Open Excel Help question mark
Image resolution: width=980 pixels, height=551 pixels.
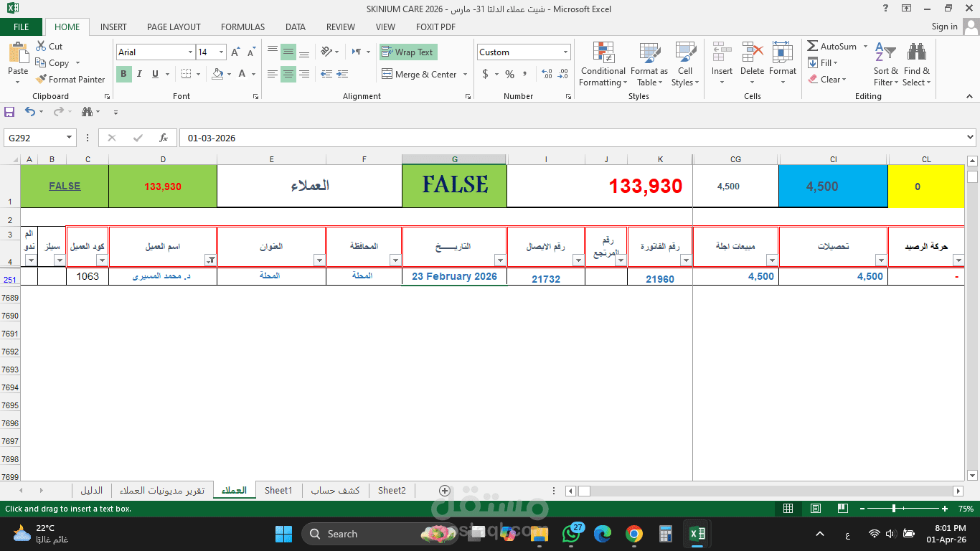pos(886,8)
